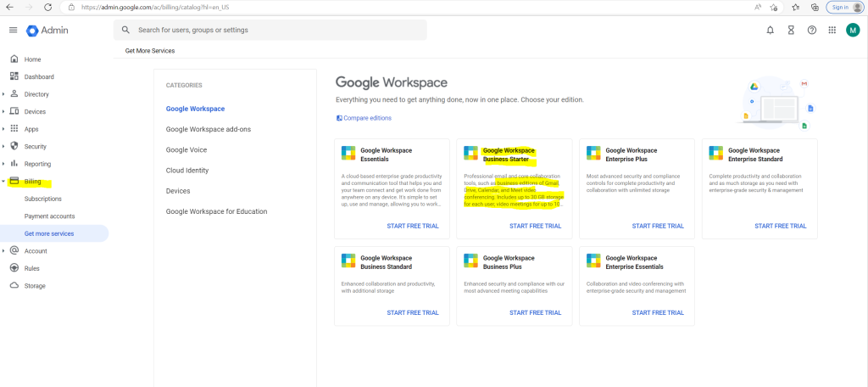
Task: Click the Dashboard icon in sidebar
Action: (x=14, y=76)
